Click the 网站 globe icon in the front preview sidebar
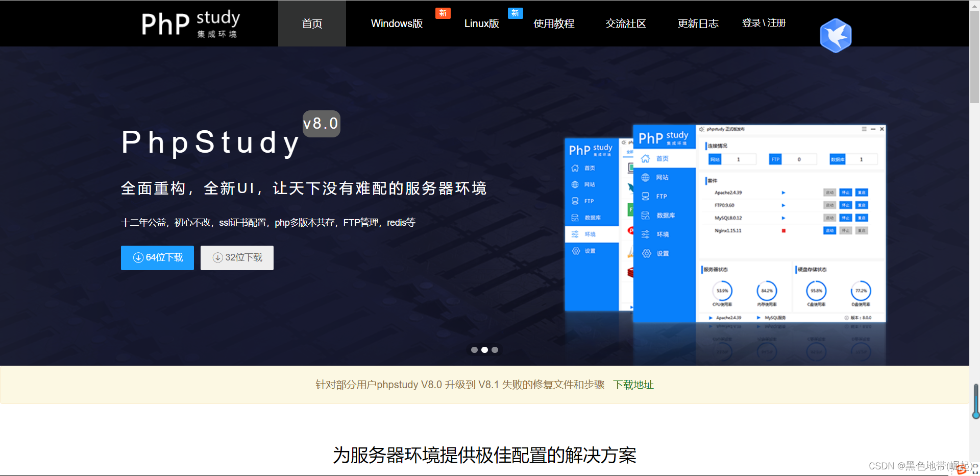This screenshot has height=476, width=980. click(x=645, y=177)
